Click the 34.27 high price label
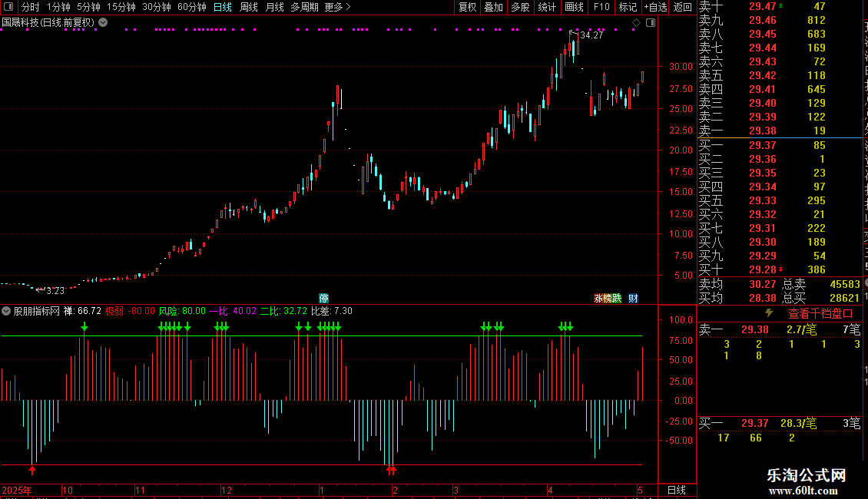 (x=591, y=35)
